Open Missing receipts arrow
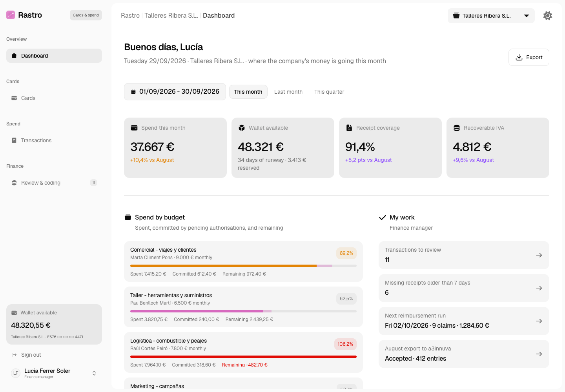 [539, 288]
